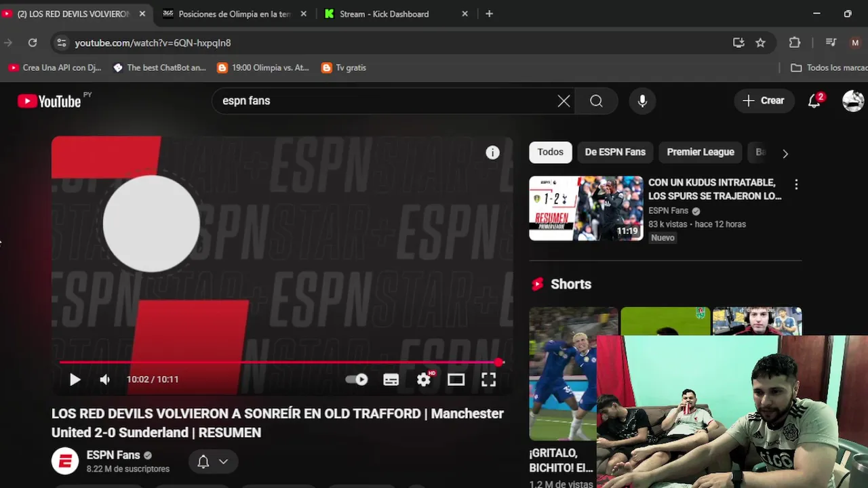Screen dimensions: 868x488
Task: Open the account avatar menu
Action: pyautogui.click(x=853, y=101)
